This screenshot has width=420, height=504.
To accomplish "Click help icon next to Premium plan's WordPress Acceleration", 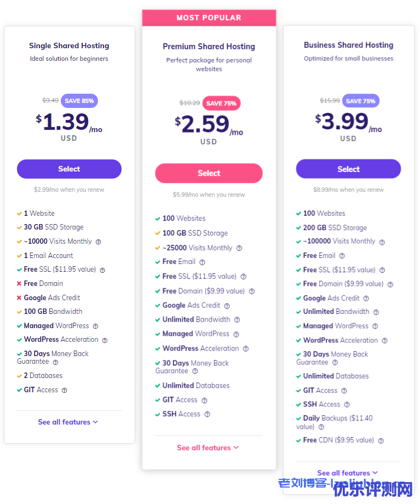I will [x=246, y=349].
